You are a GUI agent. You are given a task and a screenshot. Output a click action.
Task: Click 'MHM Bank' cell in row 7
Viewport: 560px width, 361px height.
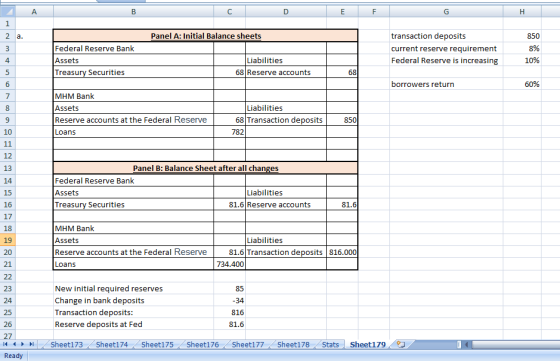[134, 96]
